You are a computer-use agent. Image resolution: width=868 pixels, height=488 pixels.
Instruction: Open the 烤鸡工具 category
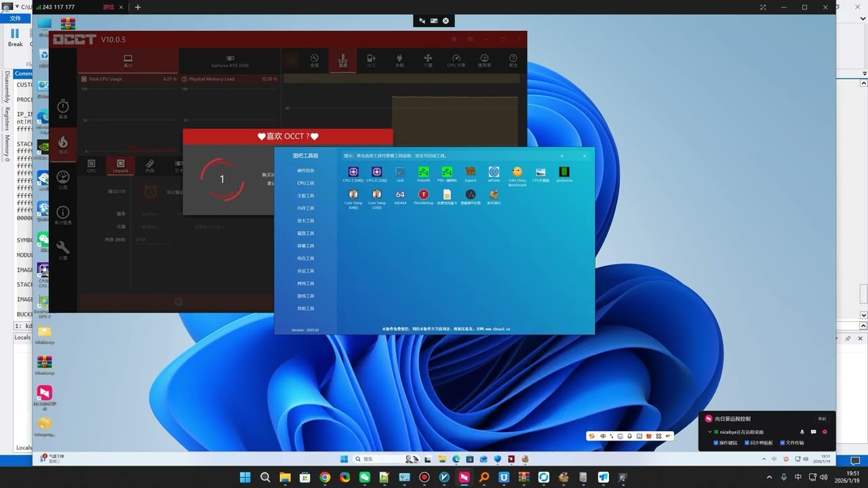pyautogui.click(x=306, y=283)
